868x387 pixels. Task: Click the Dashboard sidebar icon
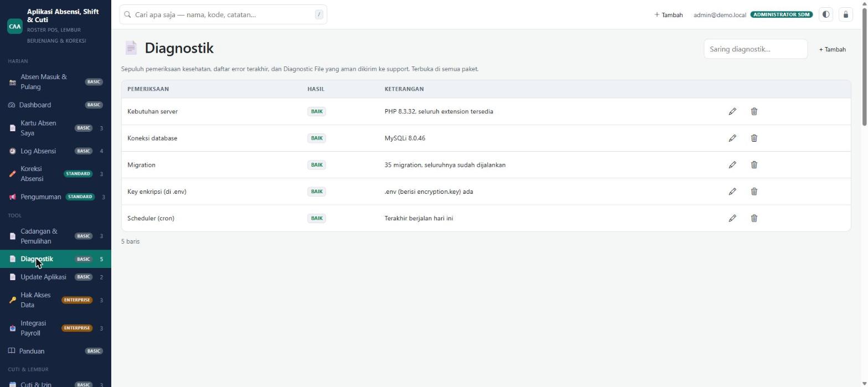pos(12,105)
